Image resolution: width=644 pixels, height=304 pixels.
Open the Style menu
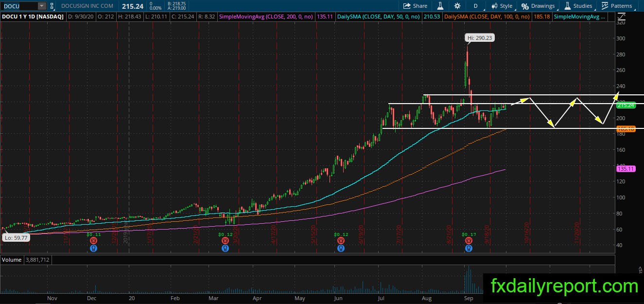click(502, 6)
